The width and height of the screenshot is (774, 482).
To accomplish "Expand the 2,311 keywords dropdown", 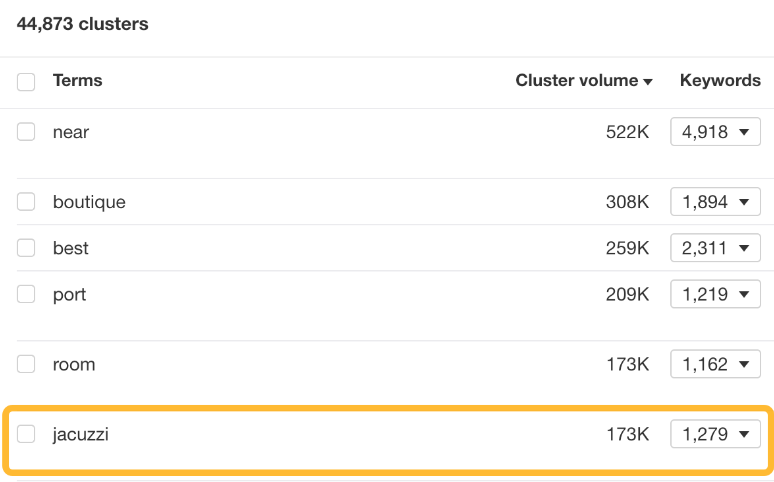I will [715, 248].
